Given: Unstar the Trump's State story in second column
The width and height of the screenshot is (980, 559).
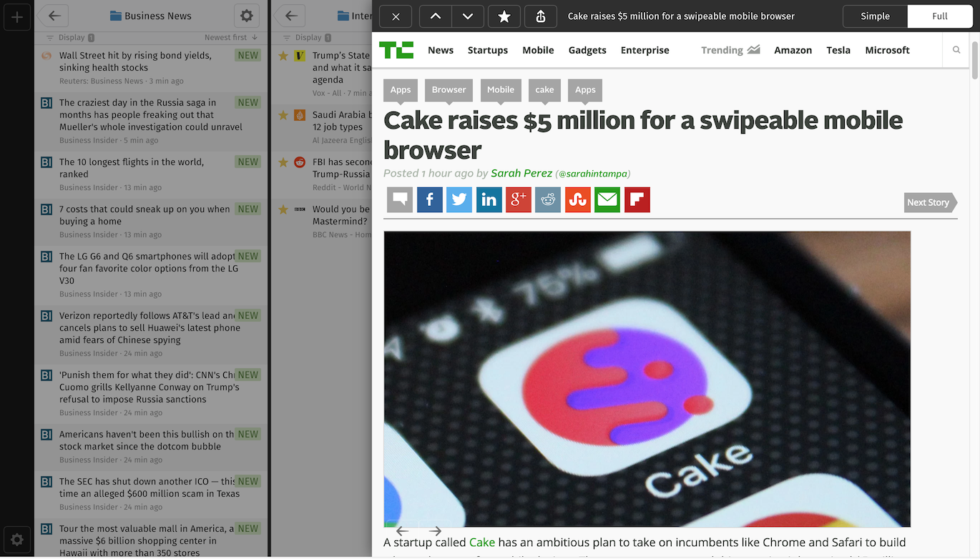Looking at the screenshot, I should (x=283, y=56).
